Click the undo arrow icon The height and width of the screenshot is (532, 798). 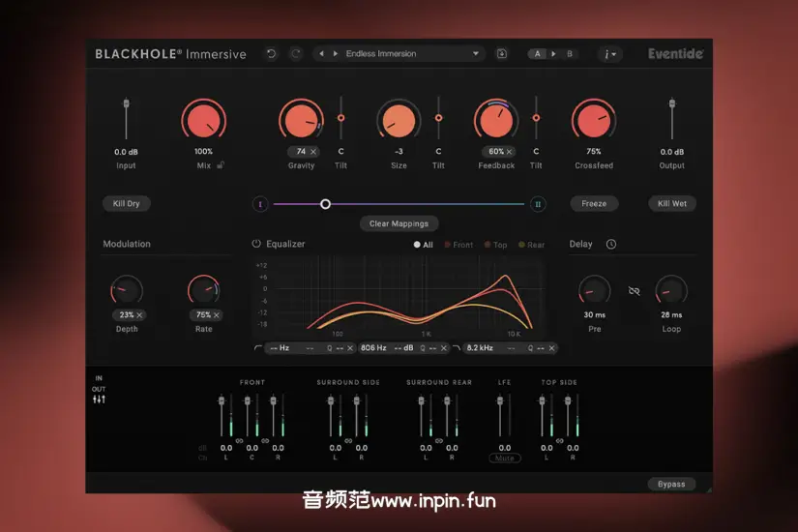pyautogui.click(x=271, y=54)
